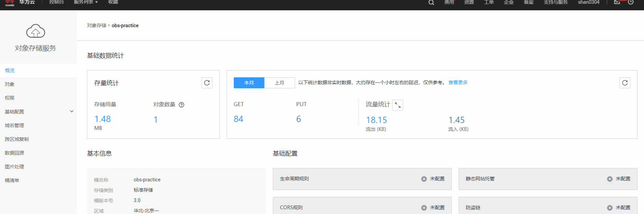644x214 pixels.
Task: Open 权限 in the sidebar
Action: (38, 98)
